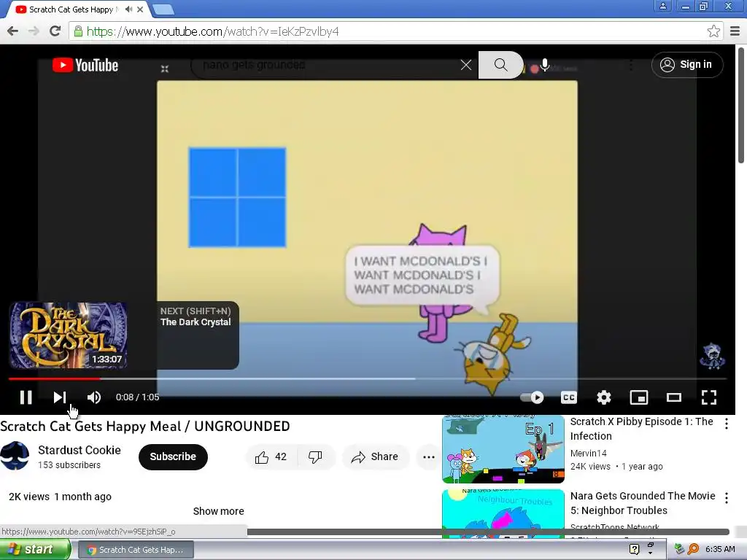Select Chrome taskbar button

click(136, 550)
